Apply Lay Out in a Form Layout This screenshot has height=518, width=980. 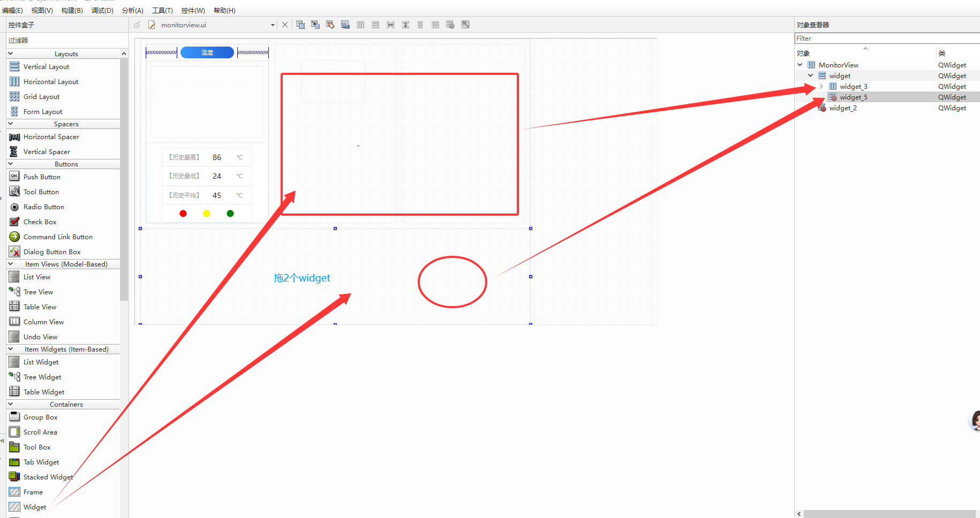pyautogui.click(x=420, y=25)
